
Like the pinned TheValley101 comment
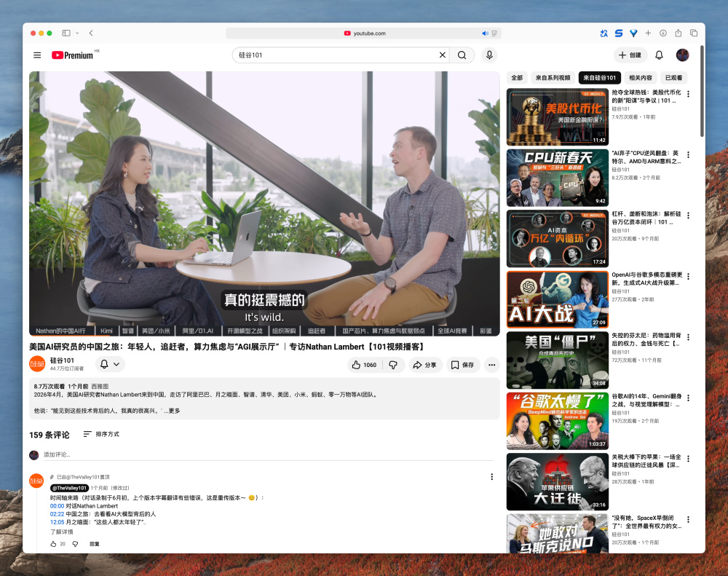tap(53, 543)
